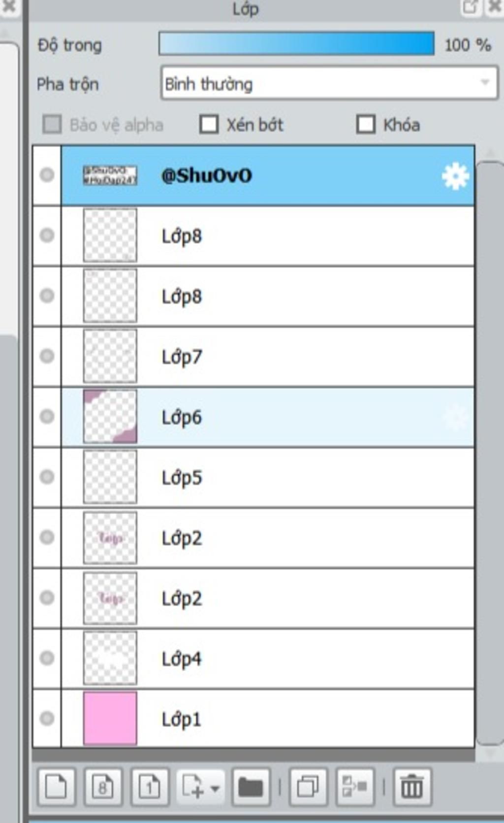Click the layer list vertical scrollbar

point(489,453)
